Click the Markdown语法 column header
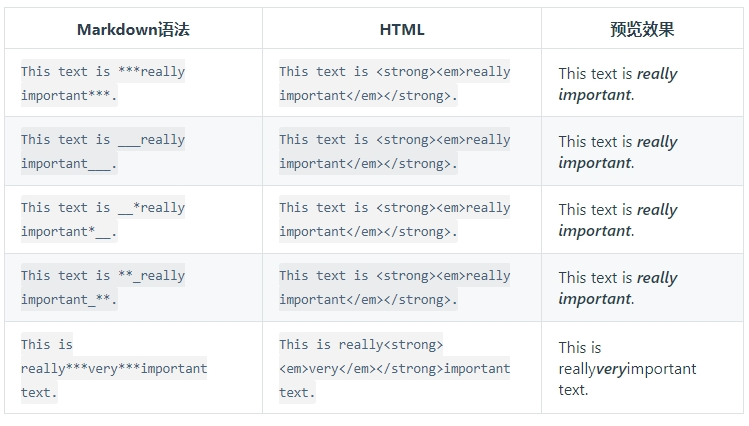 pos(133,30)
